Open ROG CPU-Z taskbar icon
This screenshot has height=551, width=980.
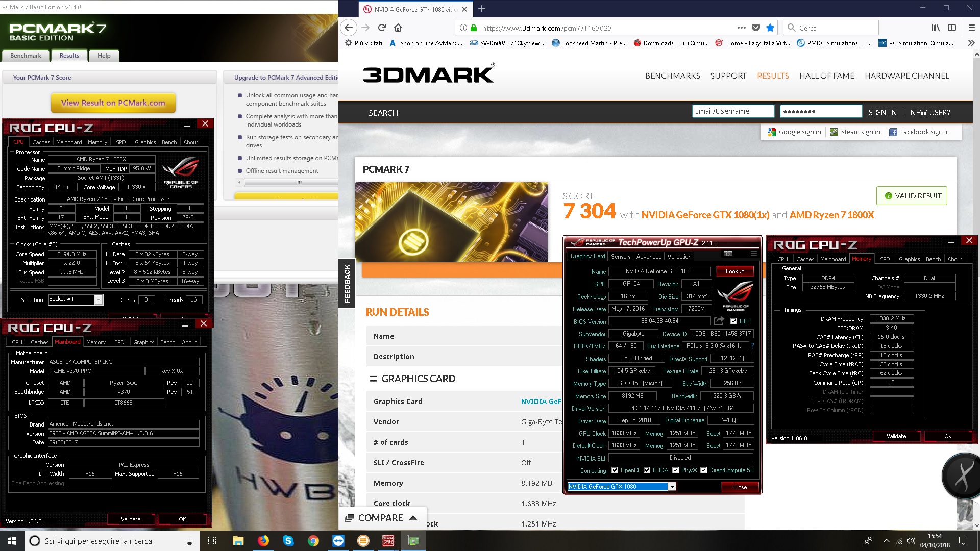388,541
